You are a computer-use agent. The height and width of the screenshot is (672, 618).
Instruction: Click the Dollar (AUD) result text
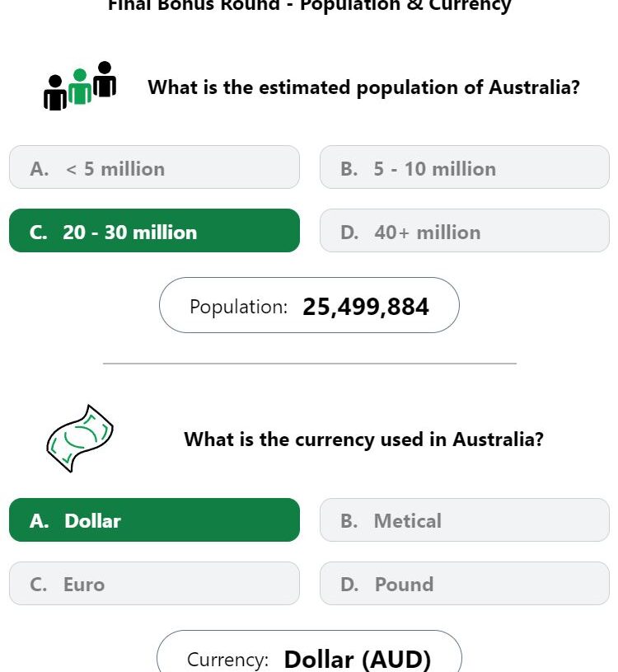[x=358, y=660]
